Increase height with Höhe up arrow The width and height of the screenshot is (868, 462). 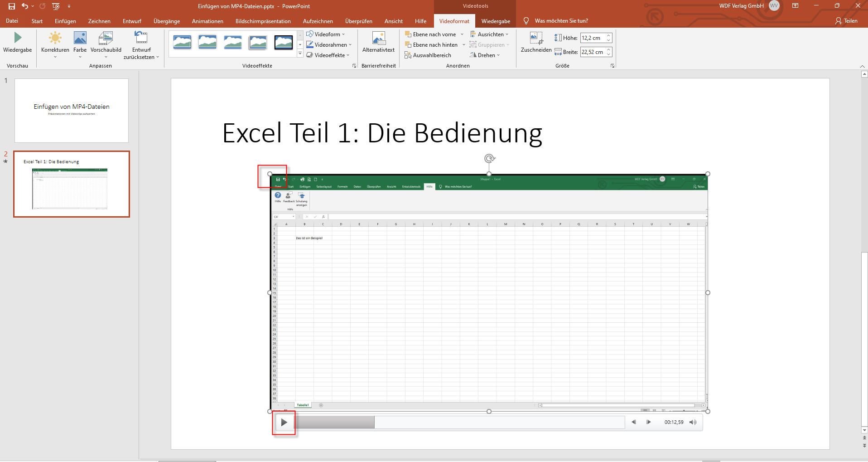609,36
